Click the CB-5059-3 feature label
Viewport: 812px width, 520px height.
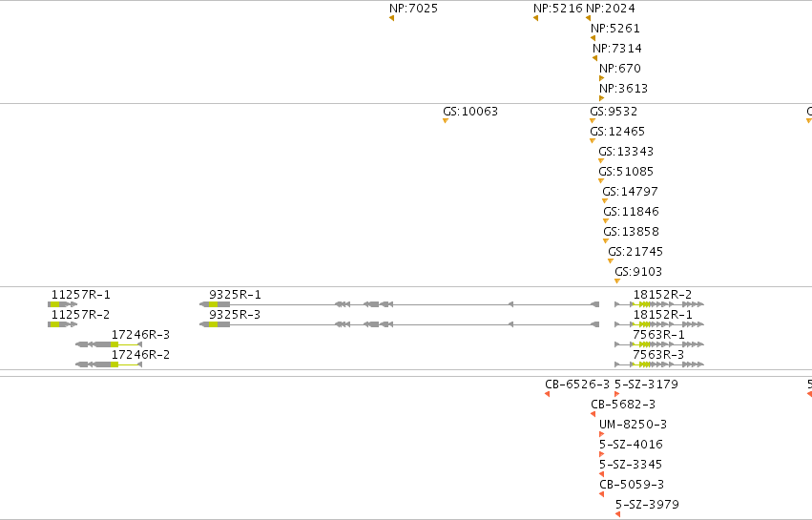click(x=632, y=485)
